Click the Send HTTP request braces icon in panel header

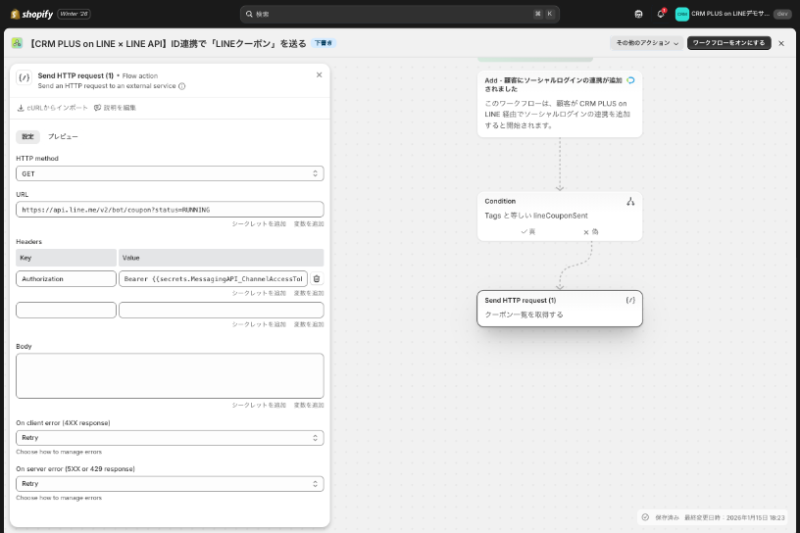pyautogui.click(x=24, y=78)
